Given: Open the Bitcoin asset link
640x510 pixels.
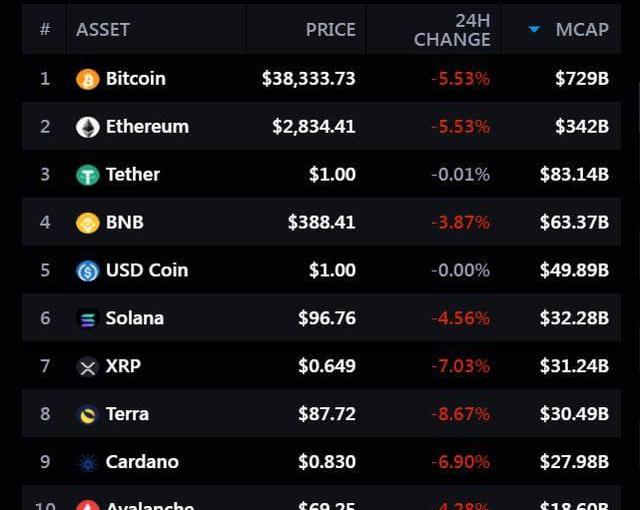Looking at the screenshot, I should (x=136, y=78).
